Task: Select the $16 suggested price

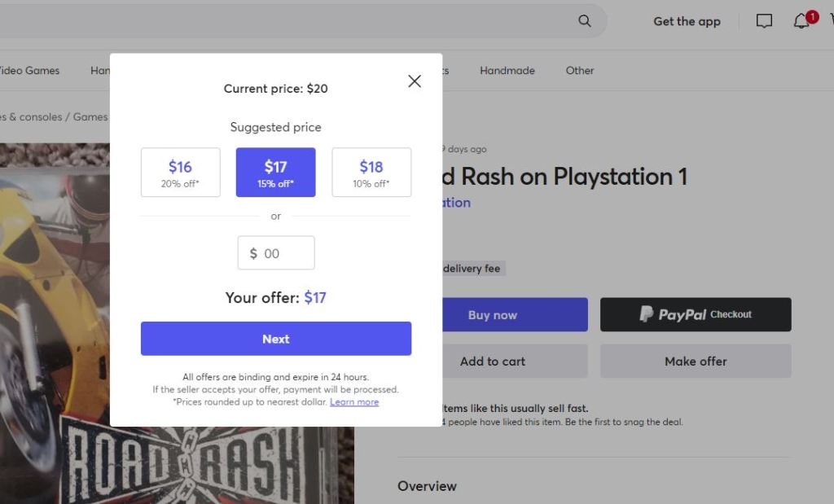Action: pyautogui.click(x=180, y=172)
